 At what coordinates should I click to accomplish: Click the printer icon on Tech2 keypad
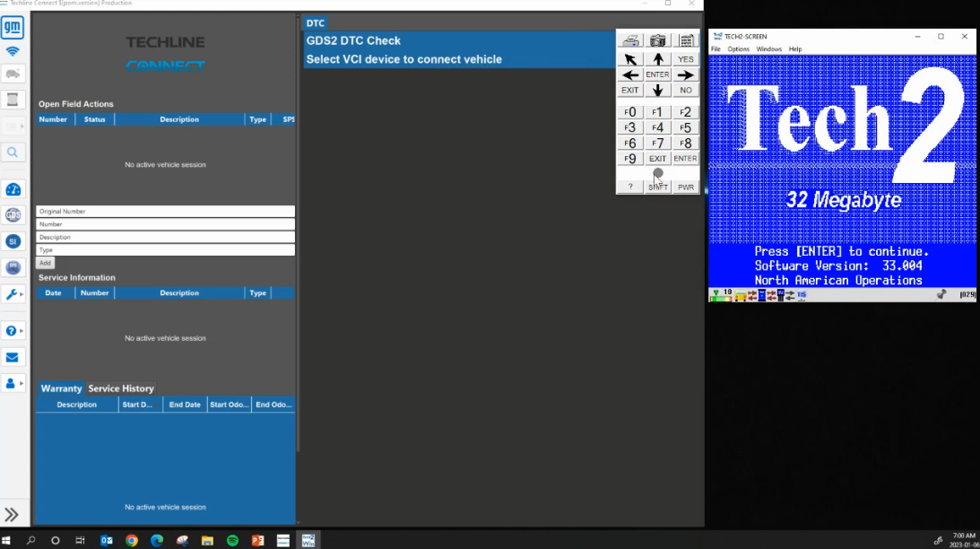click(630, 40)
